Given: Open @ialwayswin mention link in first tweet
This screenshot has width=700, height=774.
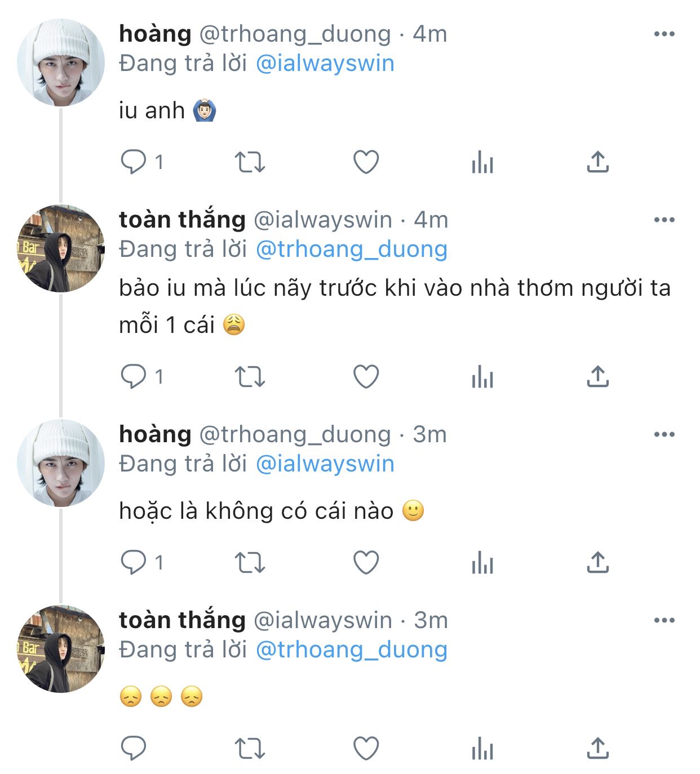Looking at the screenshot, I should point(325,63).
